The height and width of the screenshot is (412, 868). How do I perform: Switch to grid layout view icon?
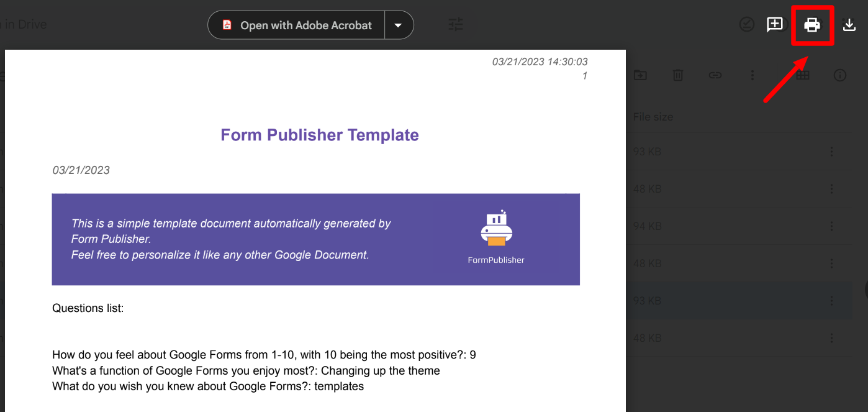coord(803,75)
